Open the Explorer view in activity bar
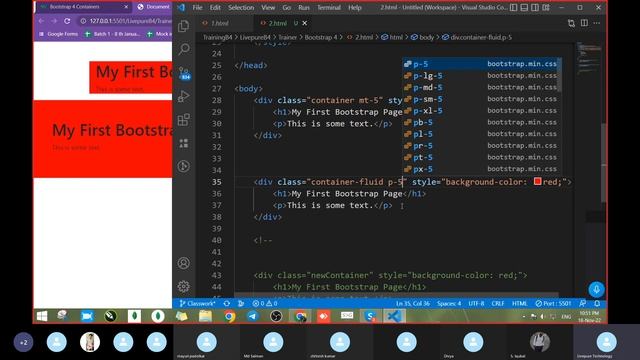This screenshot has height=360, width=640. (184, 26)
